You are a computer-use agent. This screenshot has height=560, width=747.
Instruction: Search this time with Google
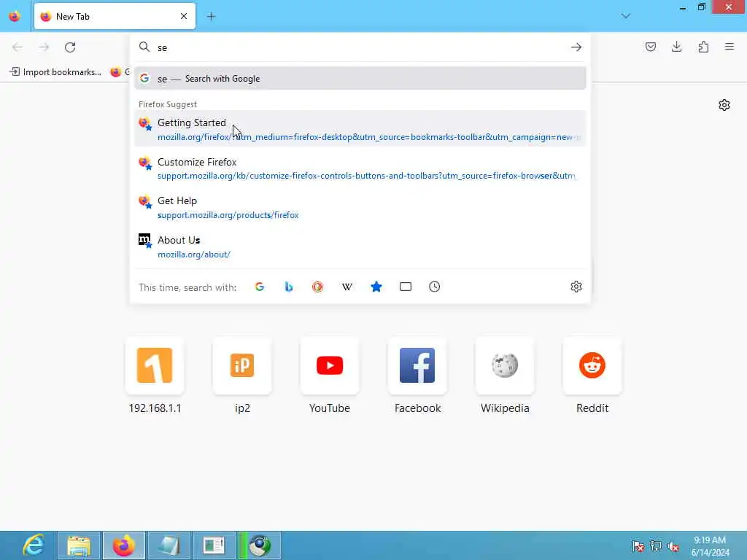pos(260,287)
